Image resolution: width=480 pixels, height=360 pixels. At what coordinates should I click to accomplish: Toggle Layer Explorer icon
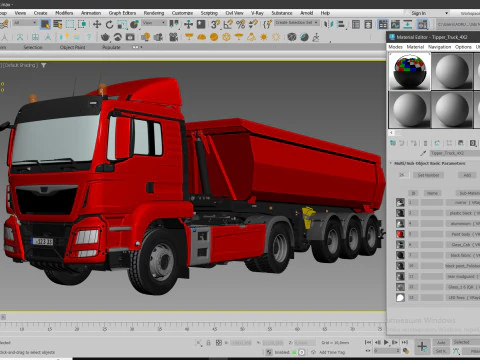click(x=368, y=24)
